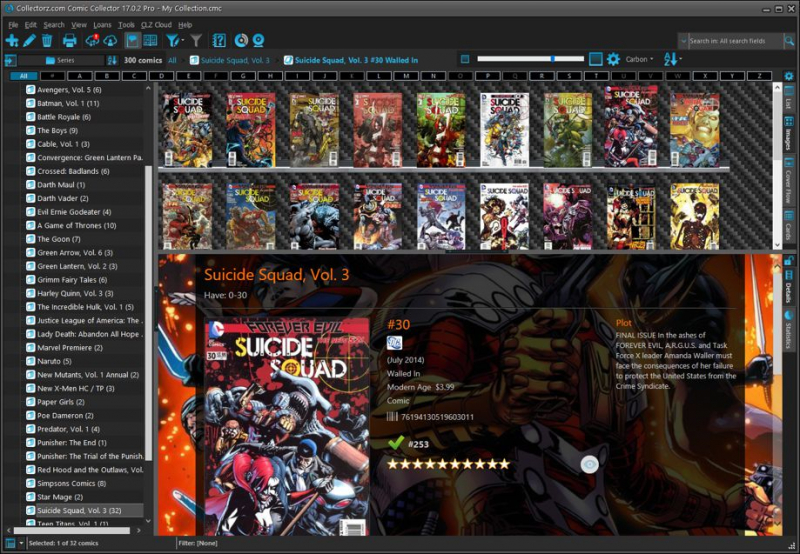Open the Carbon skin dropdown
The height and width of the screenshot is (554, 800).
coord(638,60)
